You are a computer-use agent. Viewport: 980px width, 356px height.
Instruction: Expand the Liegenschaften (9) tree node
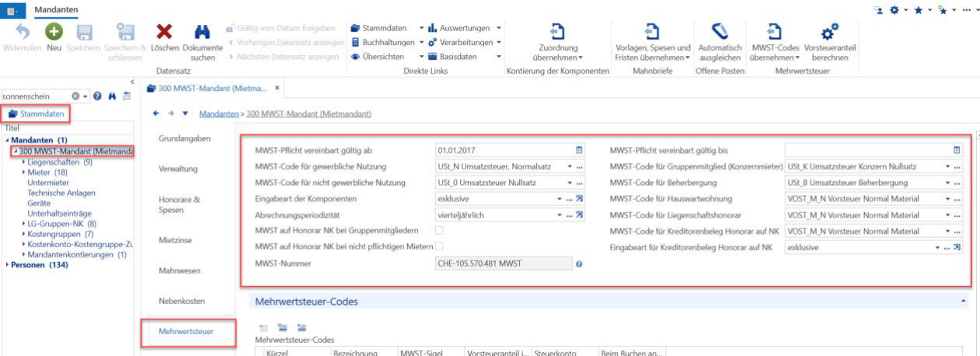tap(24, 162)
